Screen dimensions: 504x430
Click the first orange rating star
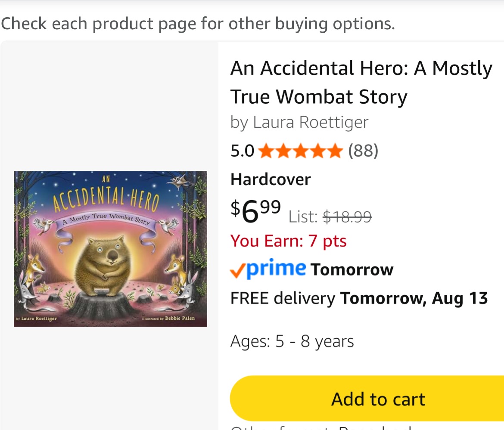(x=267, y=151)
